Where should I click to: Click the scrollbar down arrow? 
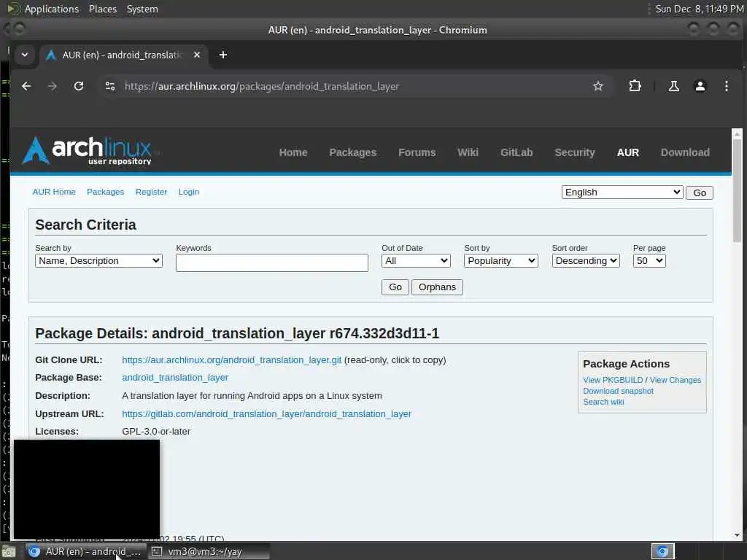click(737, 535)
